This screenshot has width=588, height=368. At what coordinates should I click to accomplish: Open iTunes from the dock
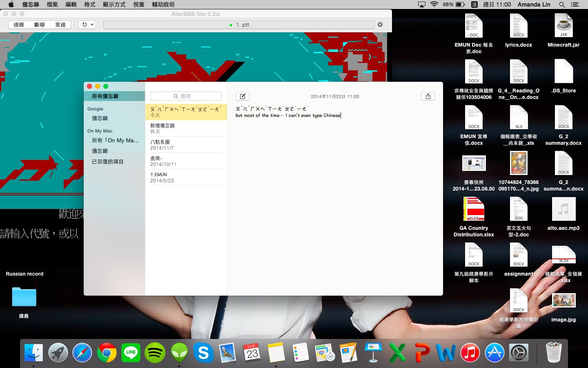point(470,352)
